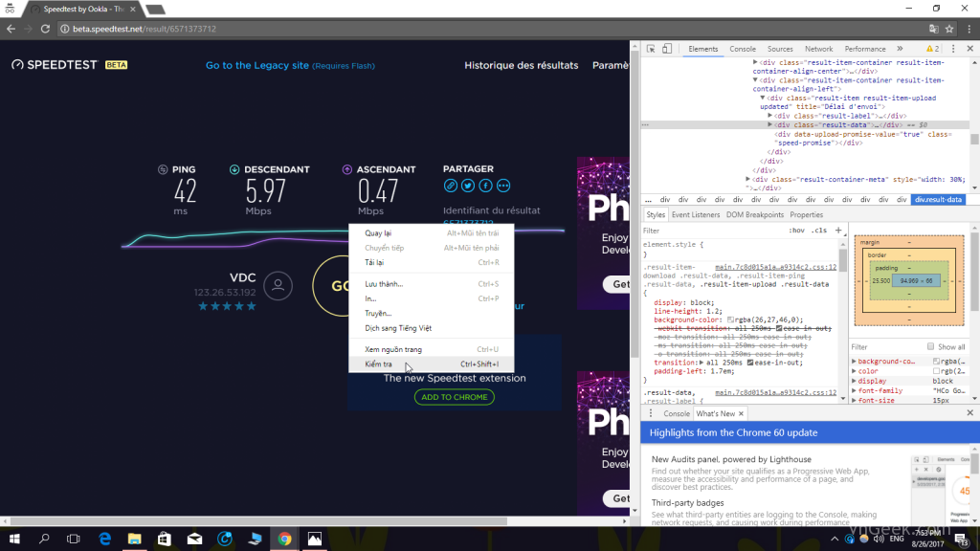Click the Styles filter input field
The width and height of the screenshot is (980, 551).
pyautogui.click(x=712, y=231)
